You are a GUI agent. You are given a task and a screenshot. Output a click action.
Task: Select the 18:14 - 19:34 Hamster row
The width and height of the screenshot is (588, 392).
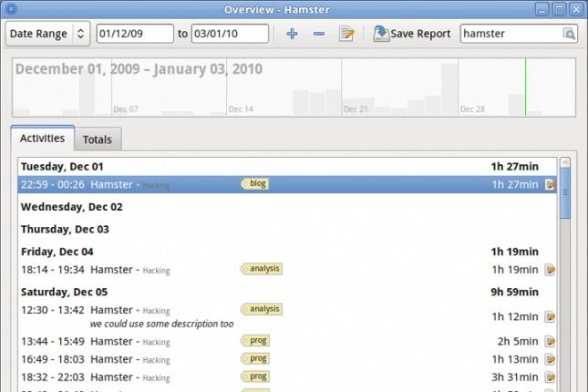[287, 270]
